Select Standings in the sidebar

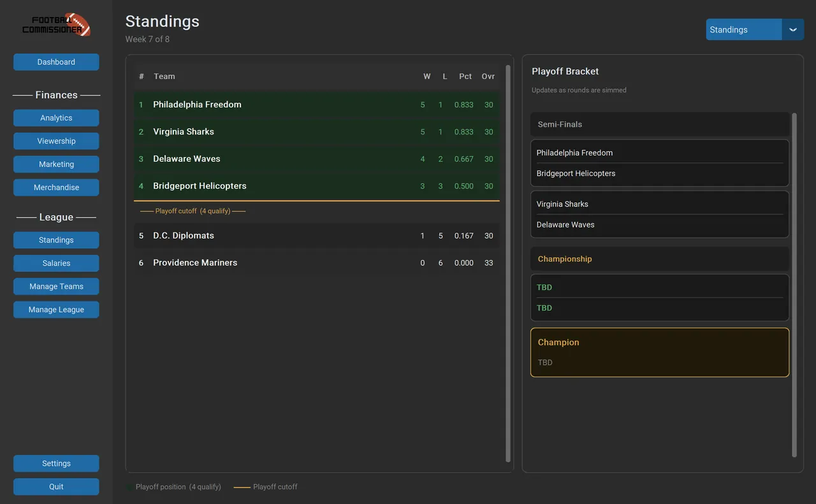[56, 240]
